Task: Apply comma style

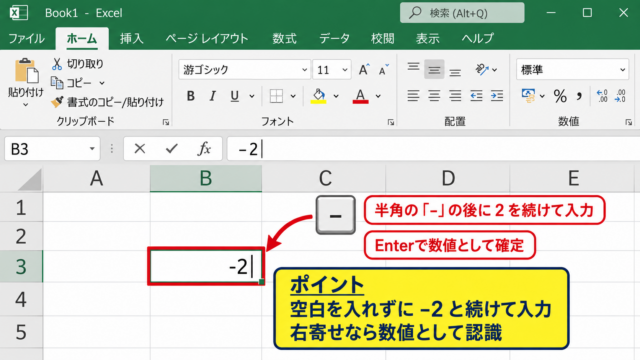Action: pyautogui.click(x=579, y=96)
